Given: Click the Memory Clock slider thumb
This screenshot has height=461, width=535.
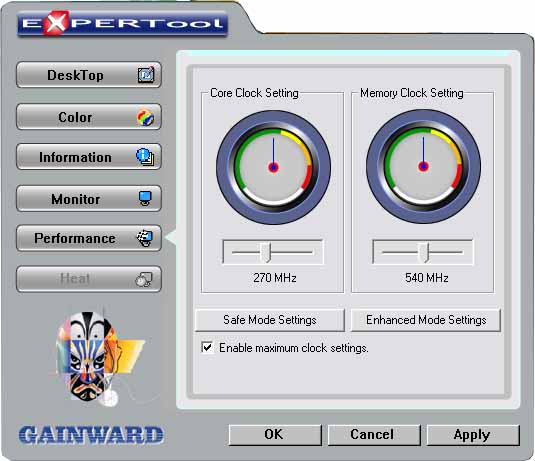Looking at the screenshot, I should tap(424, 252).
